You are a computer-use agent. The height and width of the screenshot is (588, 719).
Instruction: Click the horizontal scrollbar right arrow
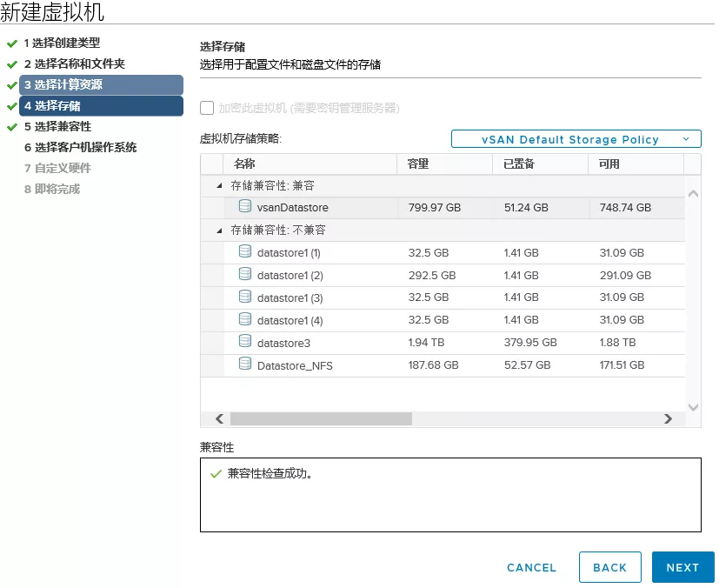pos(668,418)
